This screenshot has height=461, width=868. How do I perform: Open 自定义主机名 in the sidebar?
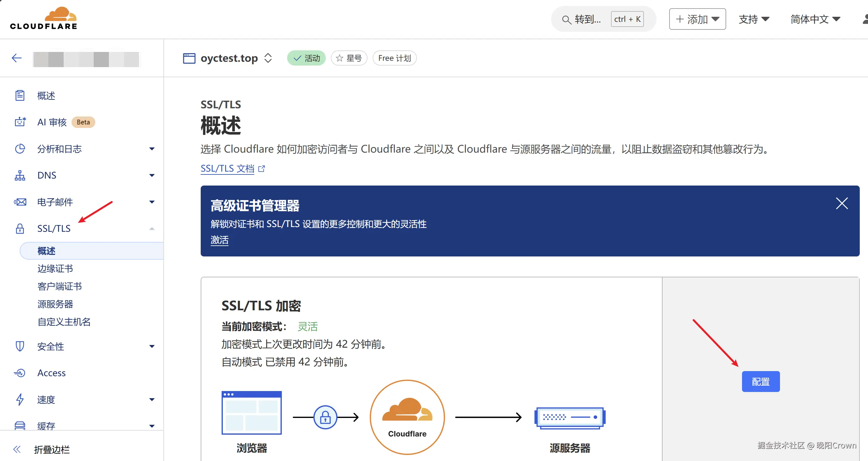[64, 322]
